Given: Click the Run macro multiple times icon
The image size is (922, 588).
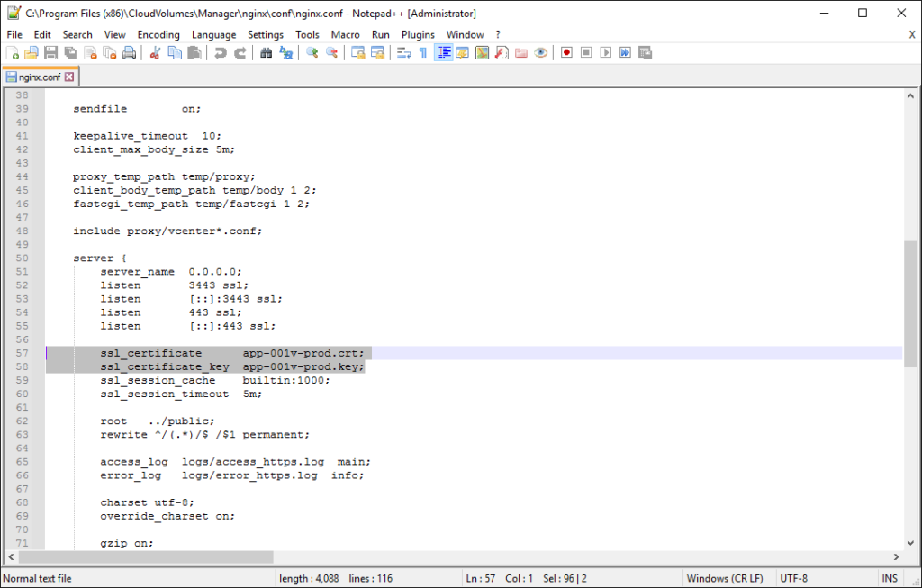Looking at the screenshot, I should [x=625, y=53].
